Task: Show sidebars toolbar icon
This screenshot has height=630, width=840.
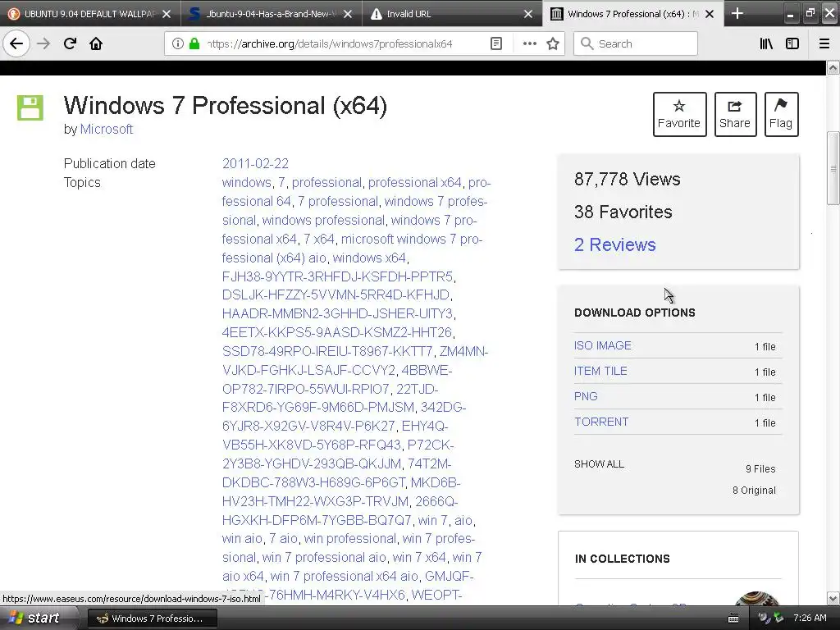Action: (x=792, y=43)
